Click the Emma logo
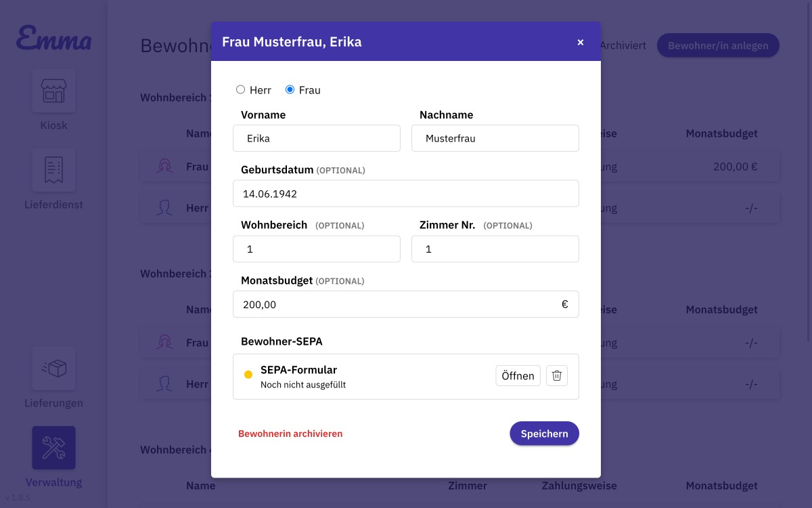Screen dimensions: 812x508 [53, 39]
